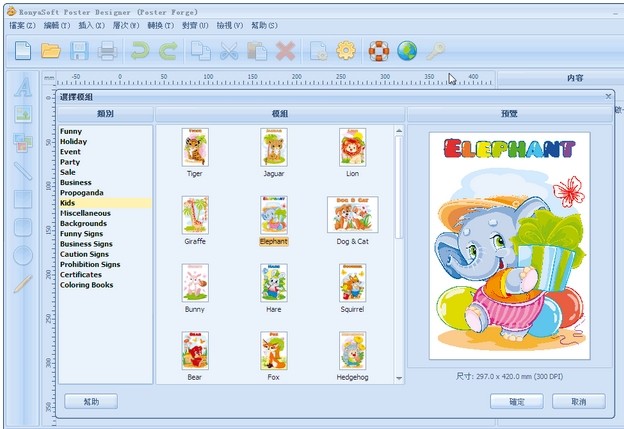Choose the Squirrel template thumbnail
Viewport: 624px width, 429px height.
[353, 283]
